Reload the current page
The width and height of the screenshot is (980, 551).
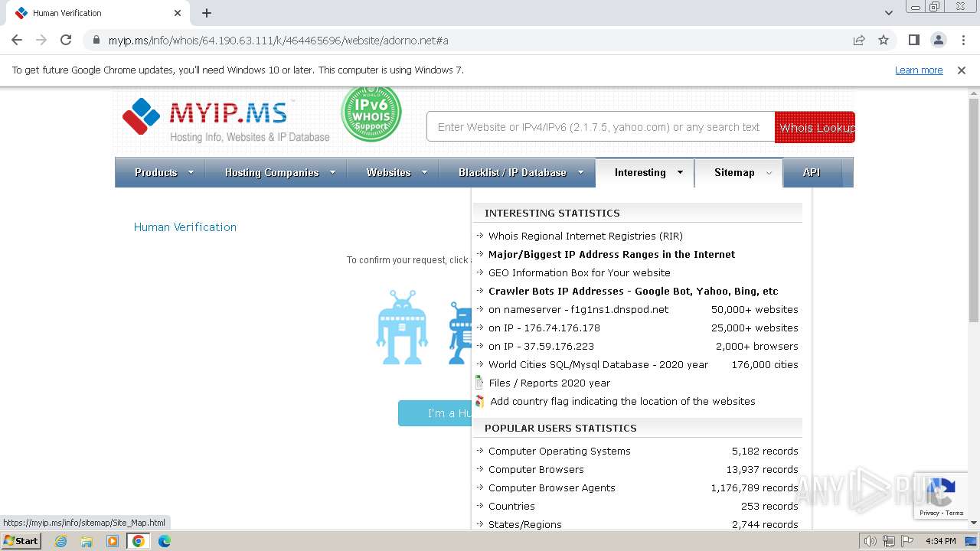[x=66, y=40]
